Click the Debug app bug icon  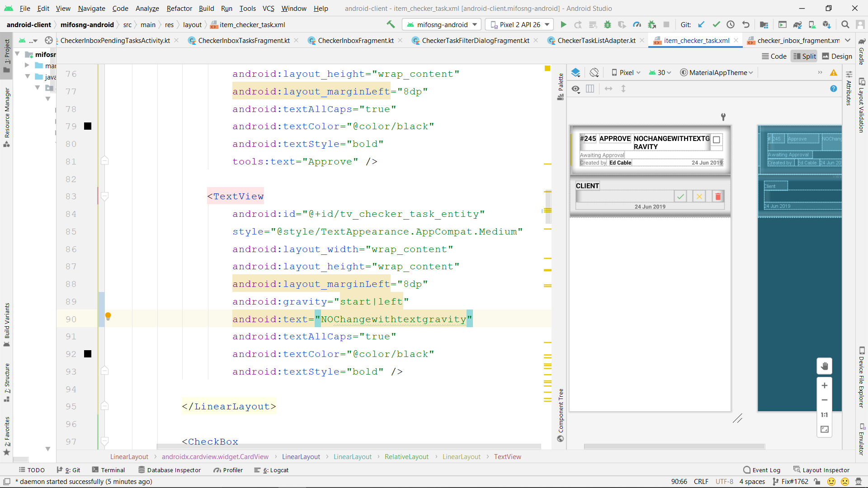pyautogui.click(x=608, y=25)
